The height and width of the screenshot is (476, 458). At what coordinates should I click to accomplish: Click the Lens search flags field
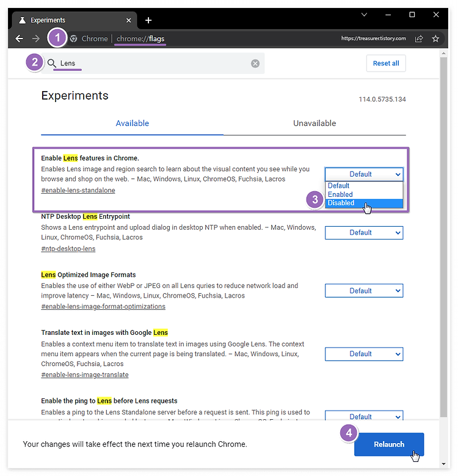pyautogui.click(x=153, y=63)
